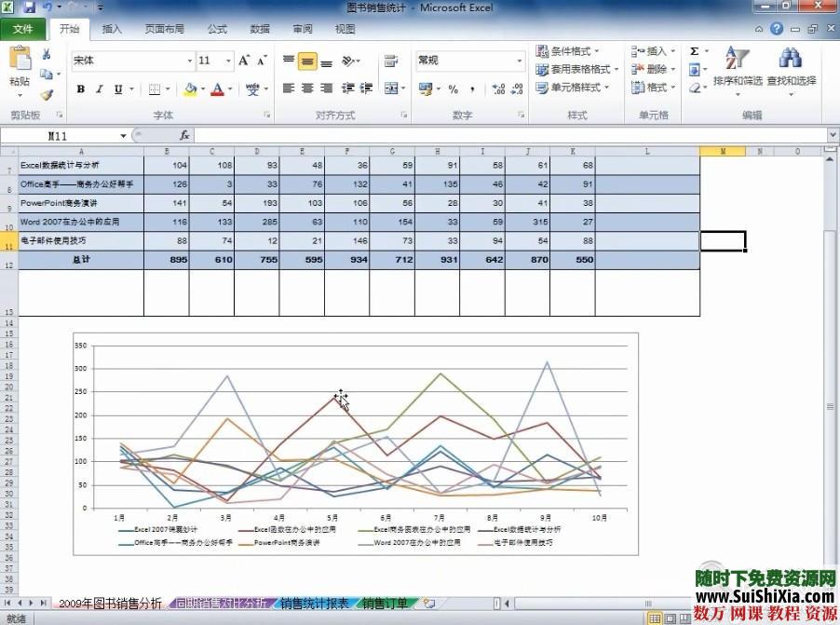840x625 pixels.
Task: Open the font size 11 dropdown
Action: (x=228, y=61)
